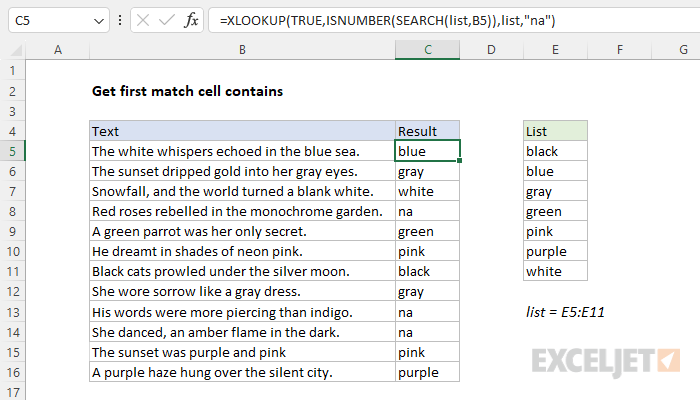The height and width of the screenshot is (400, 700).
Task: Open the Name Box dropdown arrow
Action: click(x=99, y=21)
